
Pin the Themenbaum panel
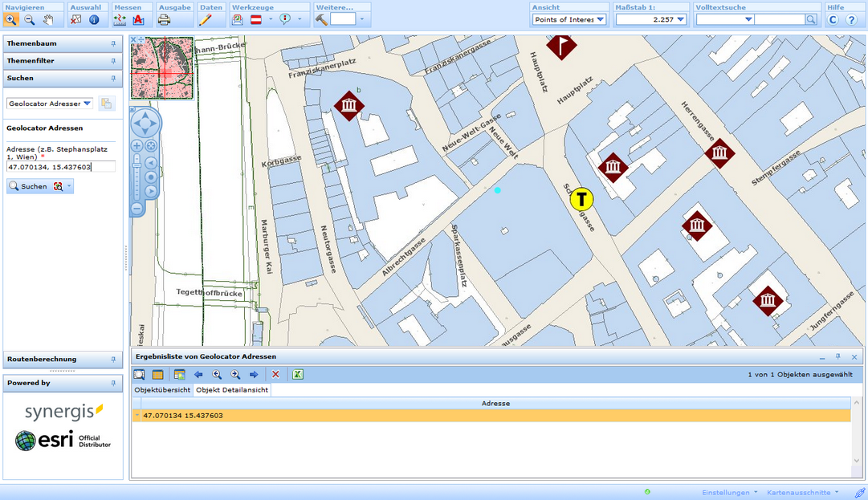coord(113,44)
